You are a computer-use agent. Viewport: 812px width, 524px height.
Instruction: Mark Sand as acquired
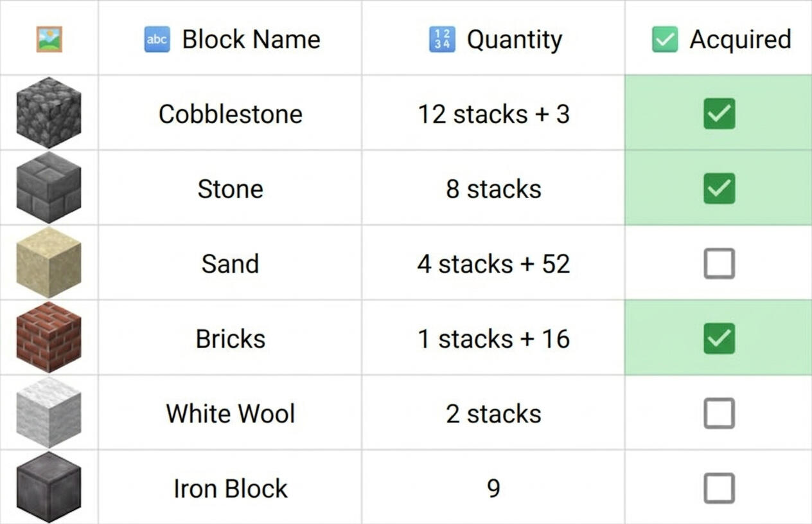click(719, 264)
